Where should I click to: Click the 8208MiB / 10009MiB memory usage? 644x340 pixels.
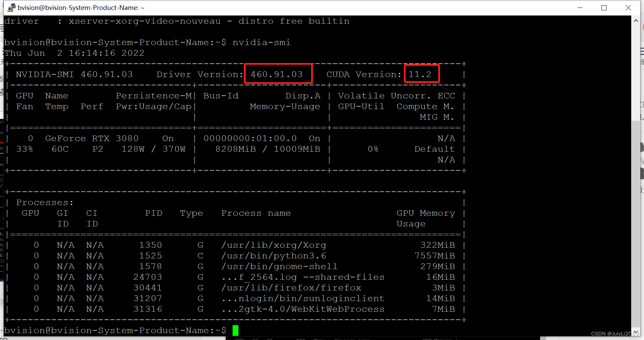pyautogui.click(x=268, y=149)
